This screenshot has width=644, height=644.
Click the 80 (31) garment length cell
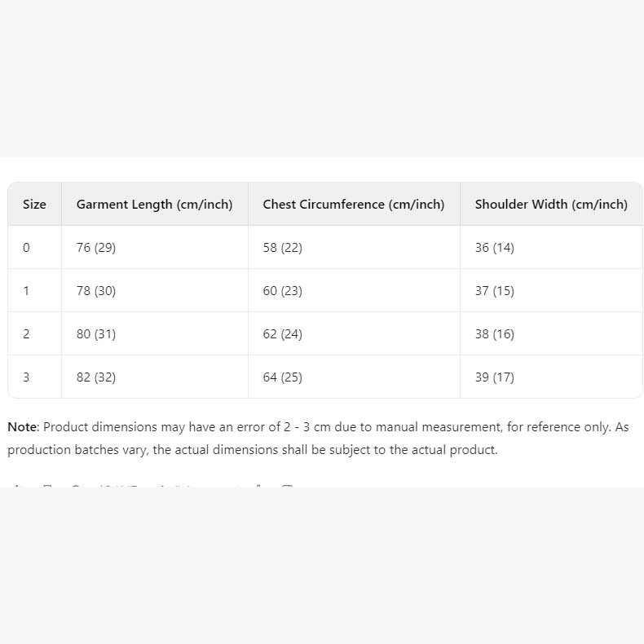coord(96,334)
